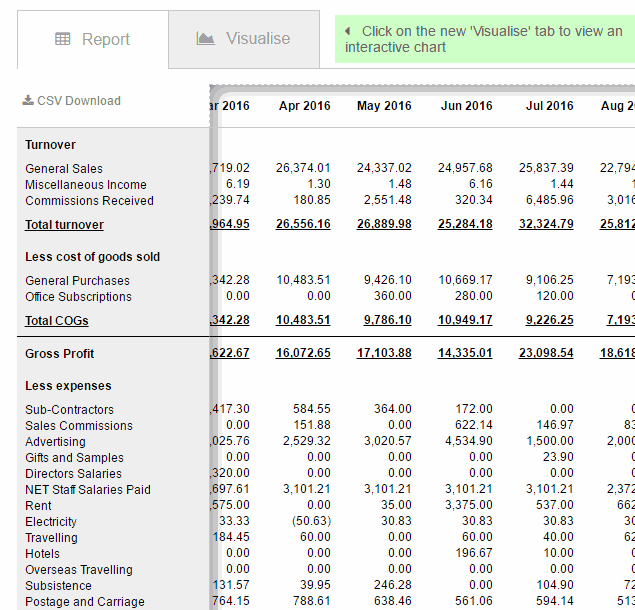Click the left arrow in the green tip
The image size is (635, 610).
click(x=347, y=31)
